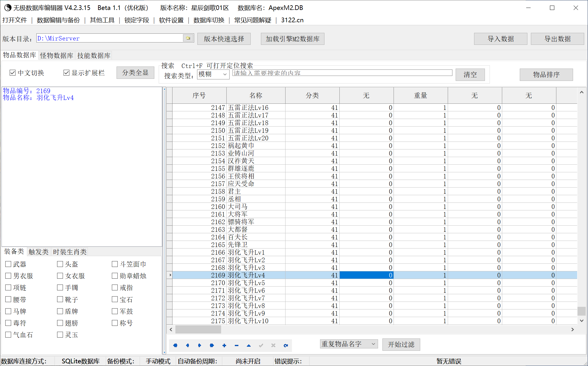The width and height of the screenshot is (588, 366).
Task: Open 软件设置 menu
Action: coord(171,20)
